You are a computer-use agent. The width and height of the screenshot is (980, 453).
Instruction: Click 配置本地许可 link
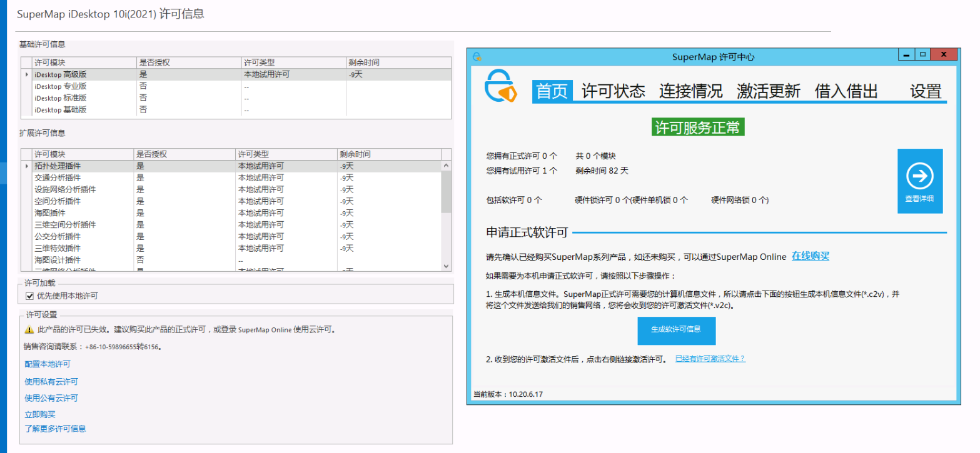(48, 364)
